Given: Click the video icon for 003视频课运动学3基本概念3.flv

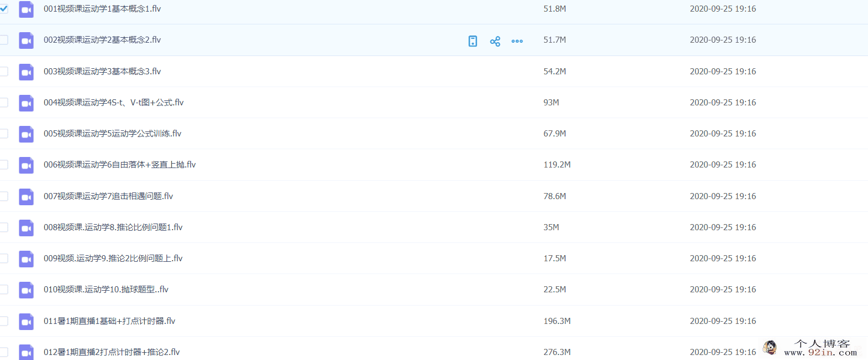Looking at the screenshot, I should click(26, 72).
